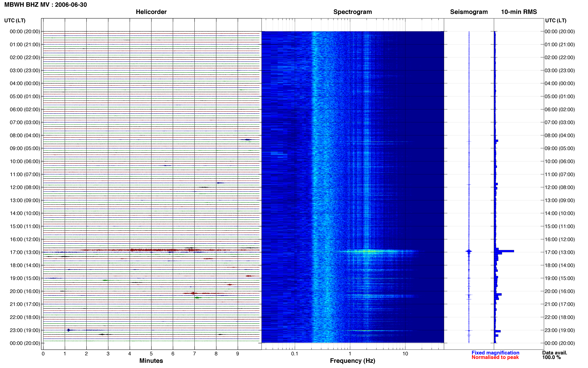
Task: Select '17:00 (13:00)' on the left time axis
Action: pyautogui.click(x=25, y=252)
